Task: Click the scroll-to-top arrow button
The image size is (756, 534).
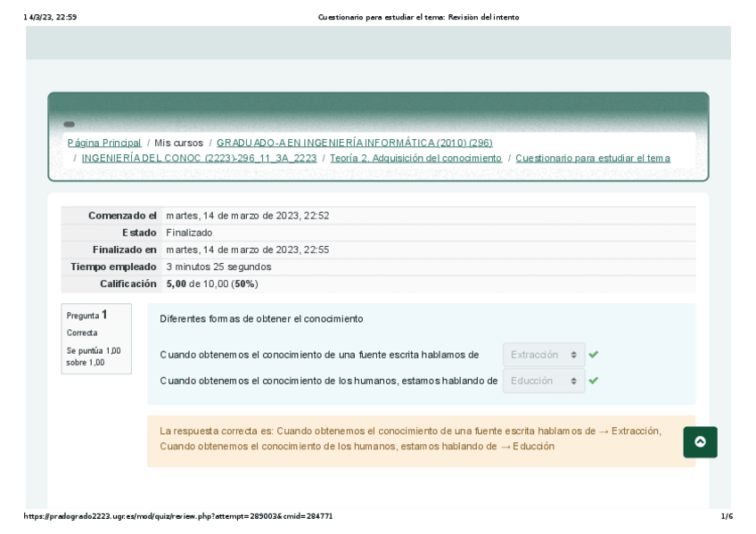Action: click(700, 442)
